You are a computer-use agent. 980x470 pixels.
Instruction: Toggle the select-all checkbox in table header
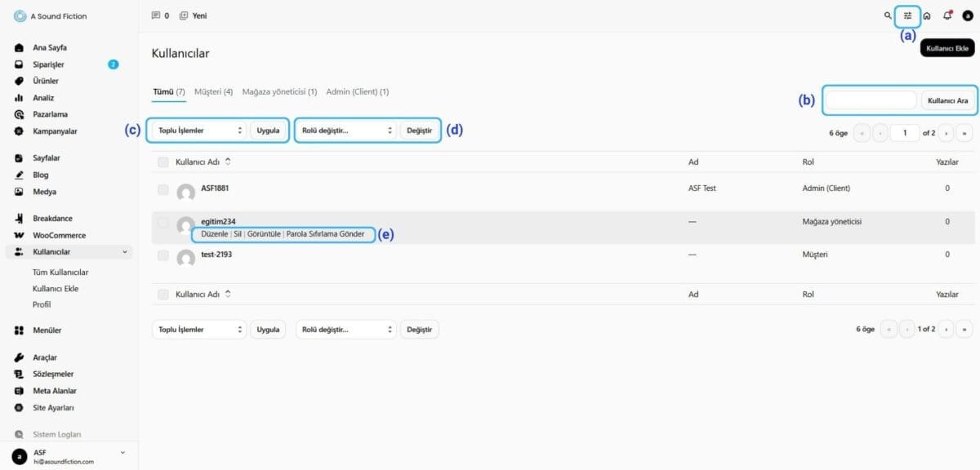[x=163, y=162]
